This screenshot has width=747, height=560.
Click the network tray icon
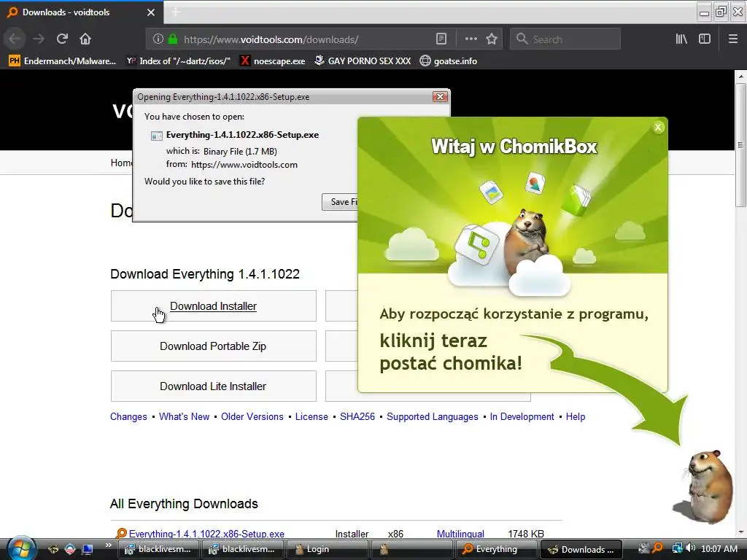[x=677, y=548]
